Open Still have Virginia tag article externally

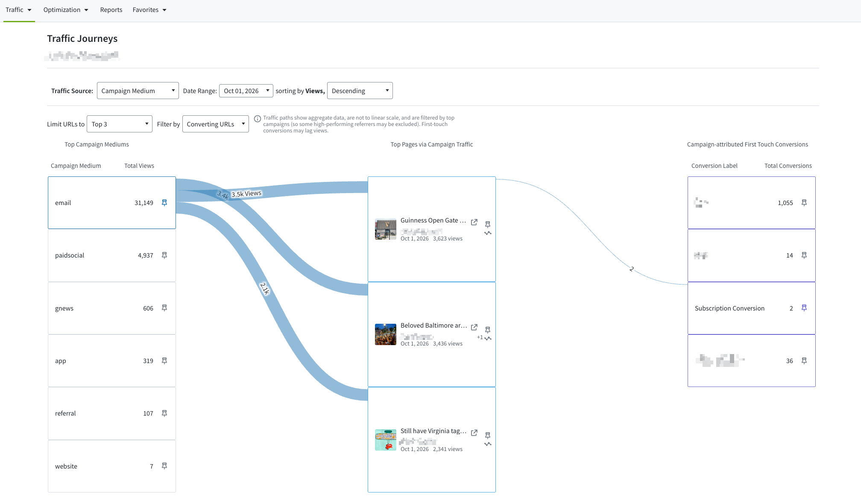[474, 433]
